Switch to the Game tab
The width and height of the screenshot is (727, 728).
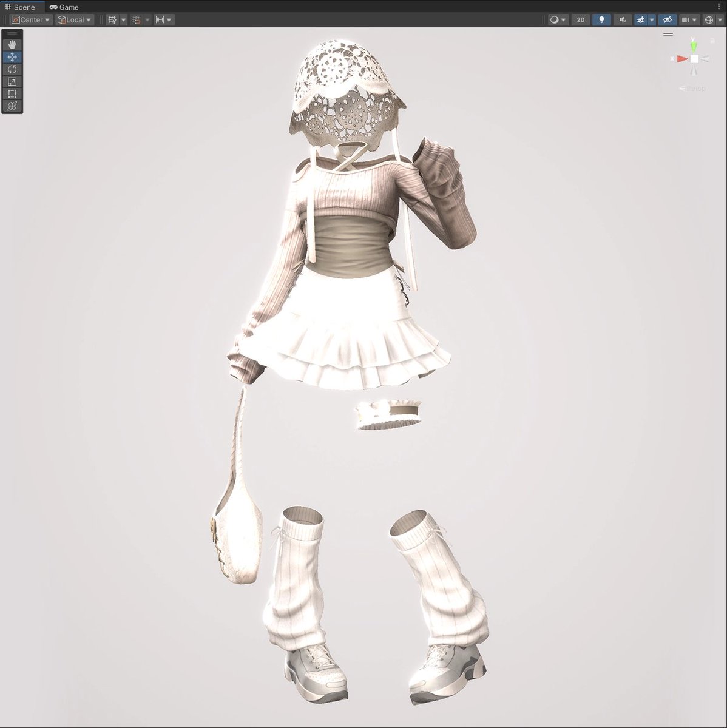pos(64,7)
